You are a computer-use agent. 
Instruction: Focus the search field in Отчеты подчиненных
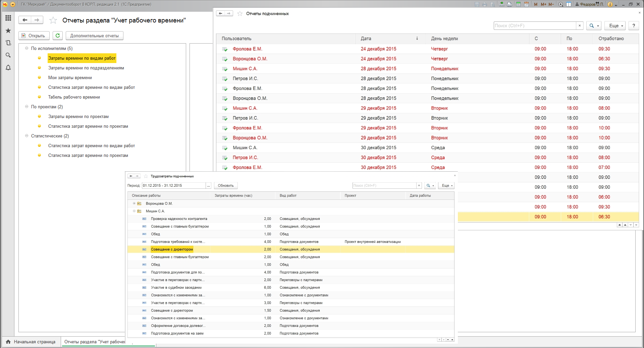(x=535, y=26)
